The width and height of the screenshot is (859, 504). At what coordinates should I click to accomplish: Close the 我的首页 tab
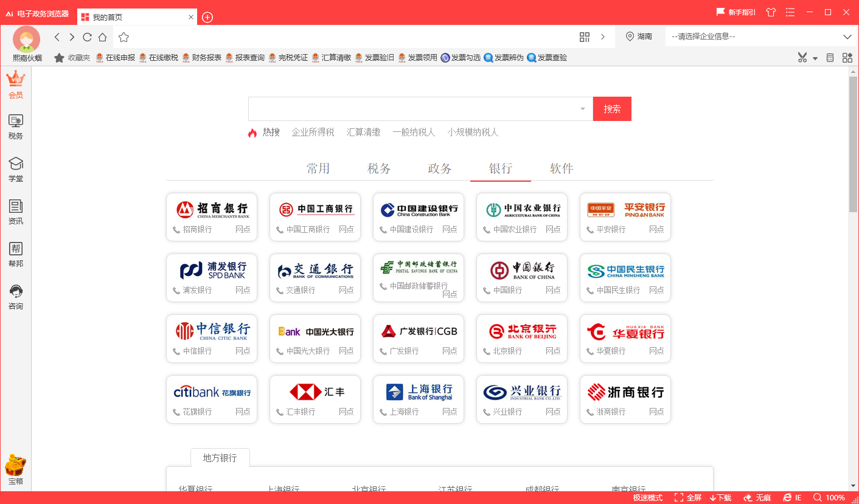(x=191, y=17)
